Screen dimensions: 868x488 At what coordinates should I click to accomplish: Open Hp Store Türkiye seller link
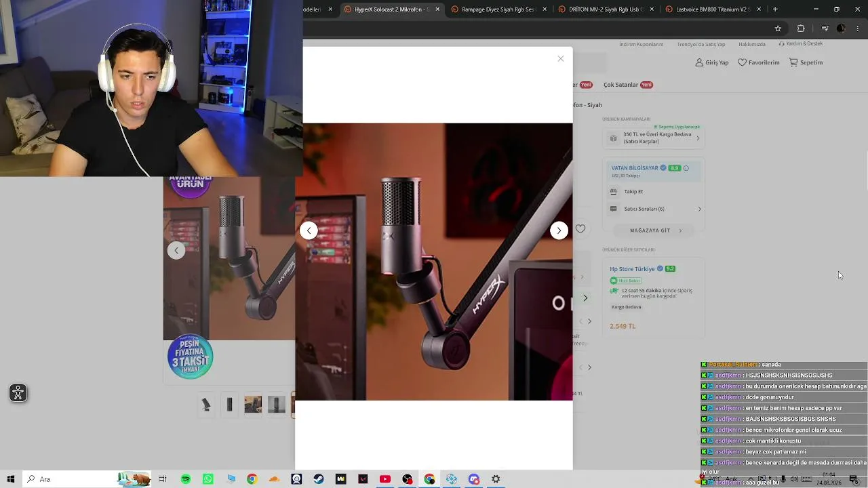pyautogui.click(x=632, y=269)
